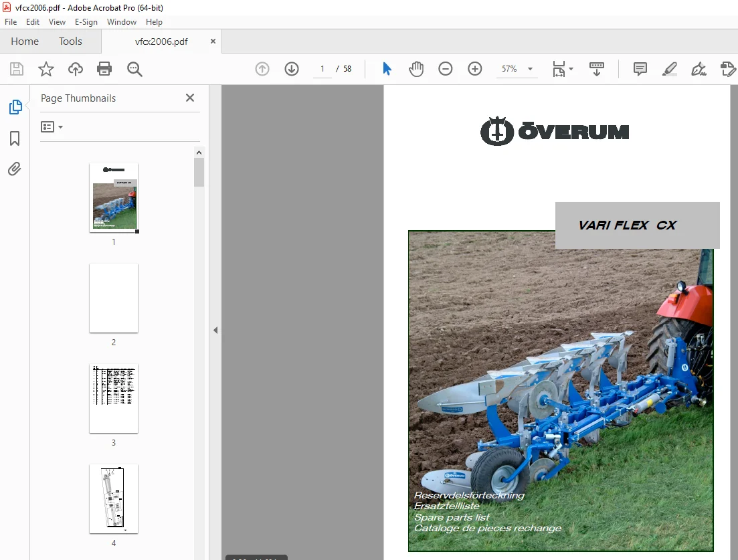Open the Window menu

coord(121,22)
